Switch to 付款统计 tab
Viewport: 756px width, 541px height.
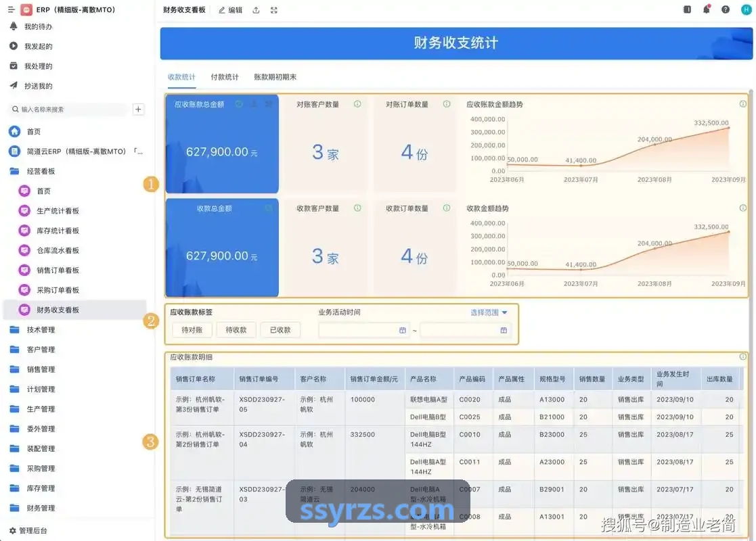coord(225,77)
